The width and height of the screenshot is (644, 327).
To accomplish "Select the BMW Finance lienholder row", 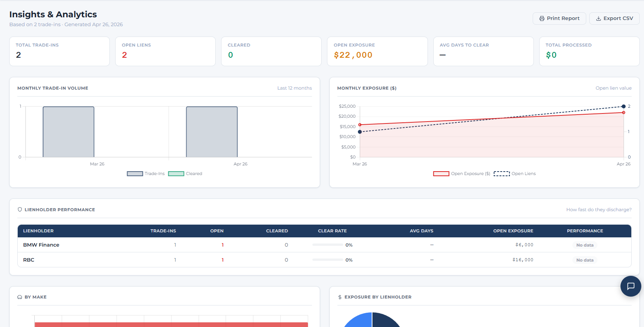I will point(324,245).
